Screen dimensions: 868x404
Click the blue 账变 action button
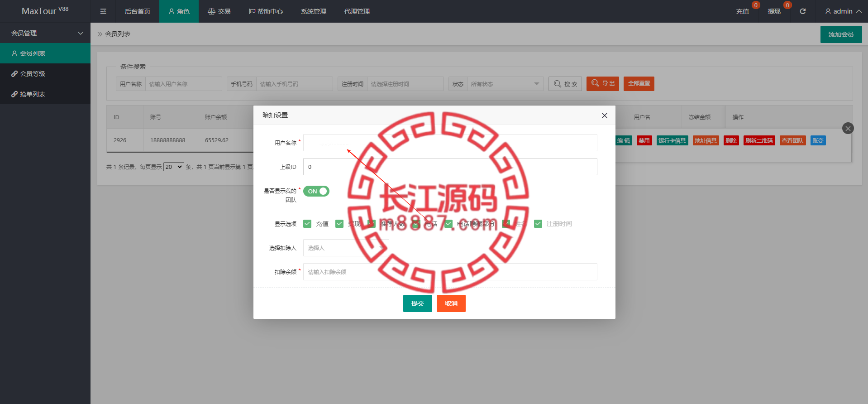pos(818,140)
